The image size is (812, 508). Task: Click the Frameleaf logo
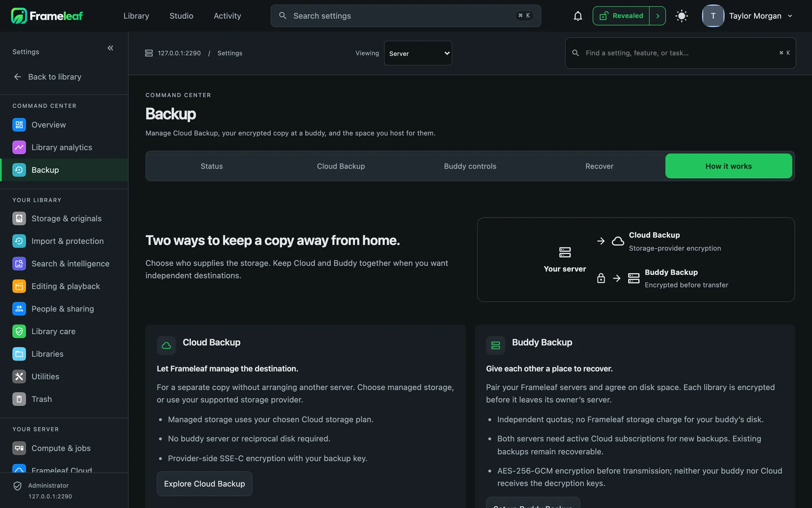coord(47,16)
